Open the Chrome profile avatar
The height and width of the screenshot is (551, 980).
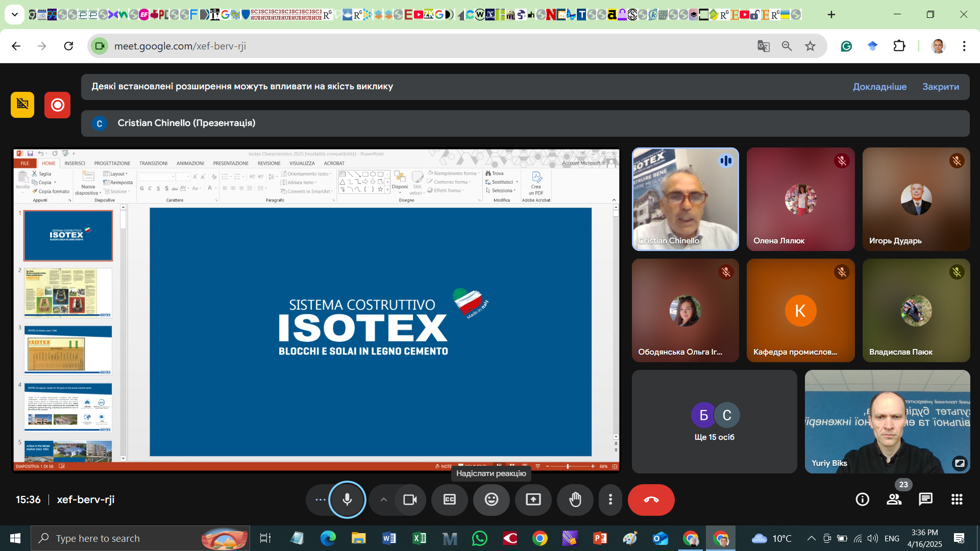(x=938, y=46)
